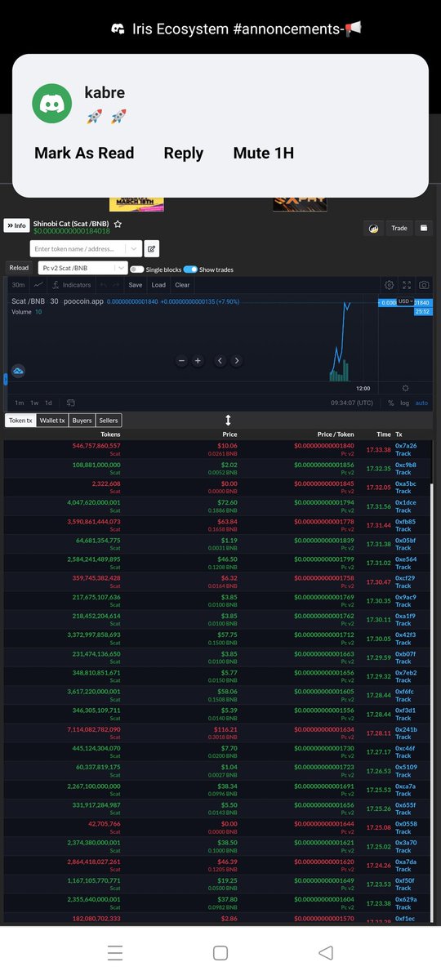Mute the notification for 1H
Screen dimensions: 441x980
[x=264, y=153]
